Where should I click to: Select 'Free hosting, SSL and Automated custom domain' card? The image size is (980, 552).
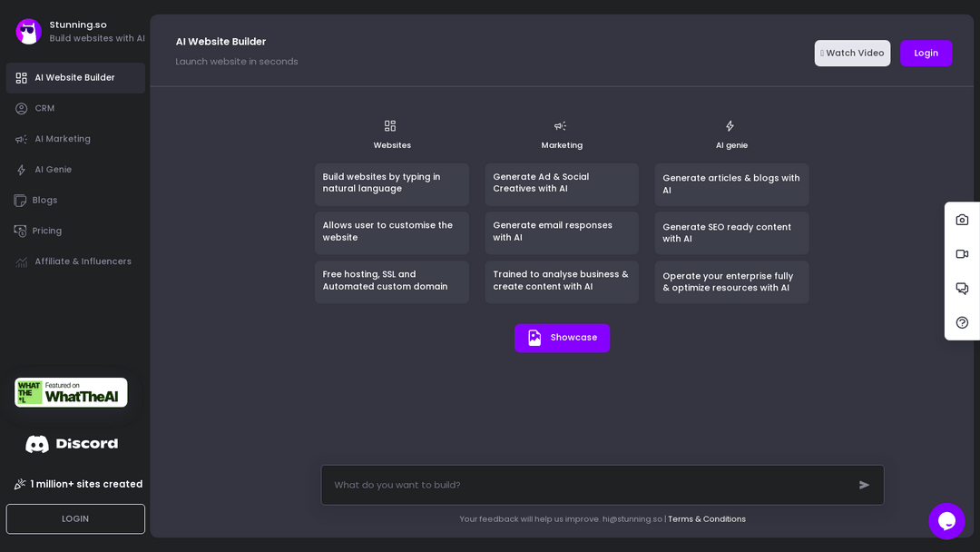pos(392,282)
